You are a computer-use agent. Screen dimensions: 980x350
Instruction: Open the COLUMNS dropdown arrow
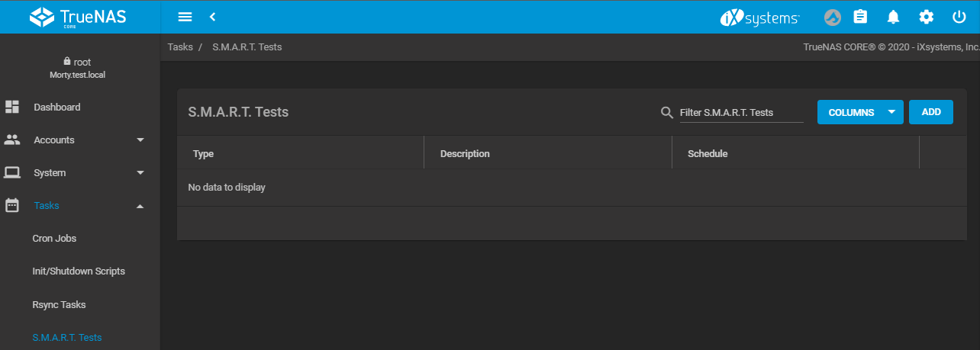tap(891, 112)
